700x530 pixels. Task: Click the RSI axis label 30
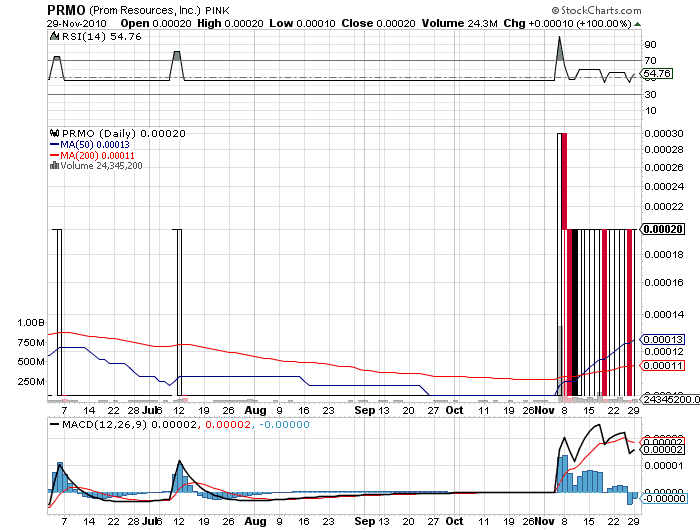click(650, 94)
